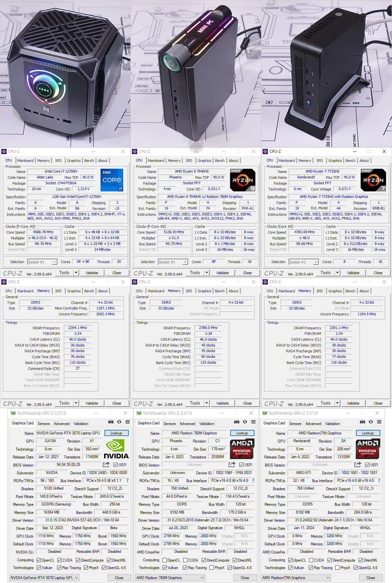The image size is (392, 583).
Task: Open the Advanced tab in Radeon 780M GPU-Z
Action: [187, 424]
